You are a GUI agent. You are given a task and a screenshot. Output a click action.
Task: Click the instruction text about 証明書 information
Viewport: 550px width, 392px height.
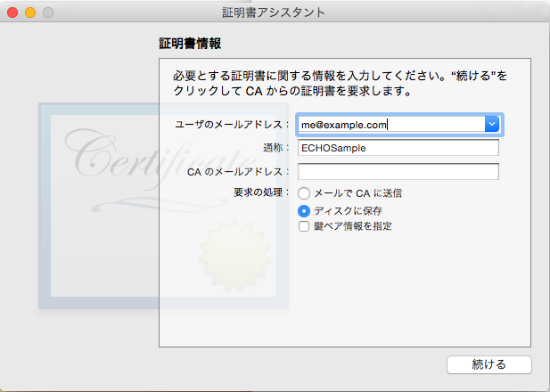(x=340, y=84)
